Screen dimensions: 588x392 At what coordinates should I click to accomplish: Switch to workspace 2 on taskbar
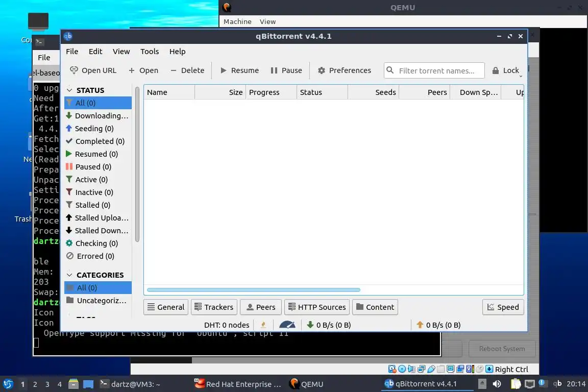click(x=35, y=384)
